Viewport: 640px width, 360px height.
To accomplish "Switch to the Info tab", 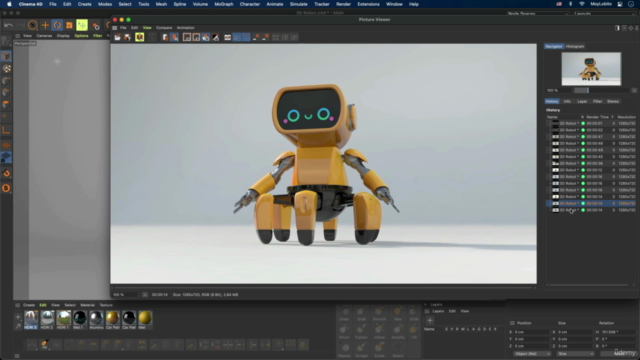I will pos(567,102).
